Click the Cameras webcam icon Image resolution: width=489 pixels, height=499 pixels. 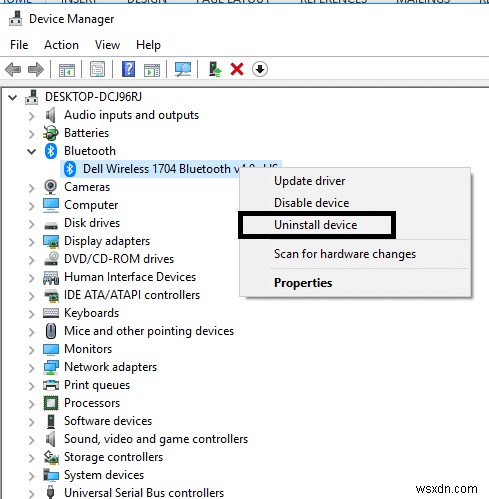click(51, 187)
